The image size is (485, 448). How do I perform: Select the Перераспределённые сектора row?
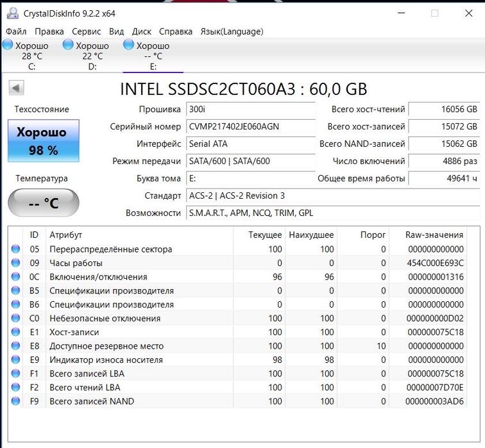coord(237,249)
